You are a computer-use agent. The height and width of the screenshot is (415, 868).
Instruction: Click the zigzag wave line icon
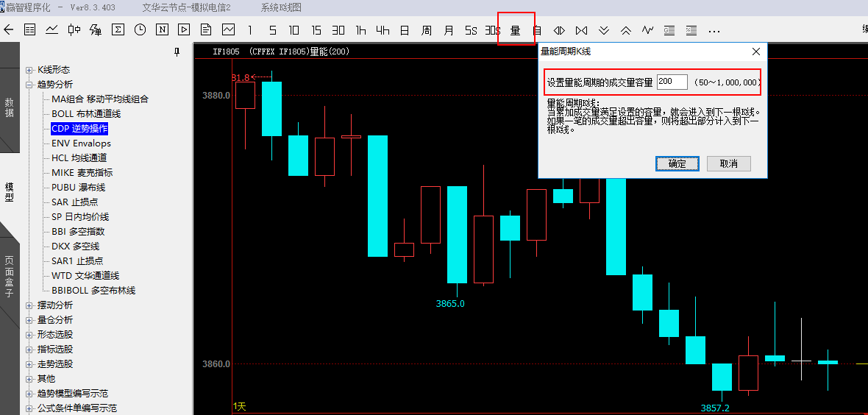click(647, 30)
